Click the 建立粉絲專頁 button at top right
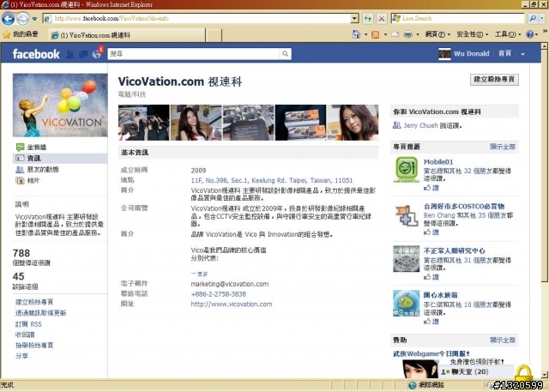The height and width of the screenshot is (392, 549). tap(494, 80)
